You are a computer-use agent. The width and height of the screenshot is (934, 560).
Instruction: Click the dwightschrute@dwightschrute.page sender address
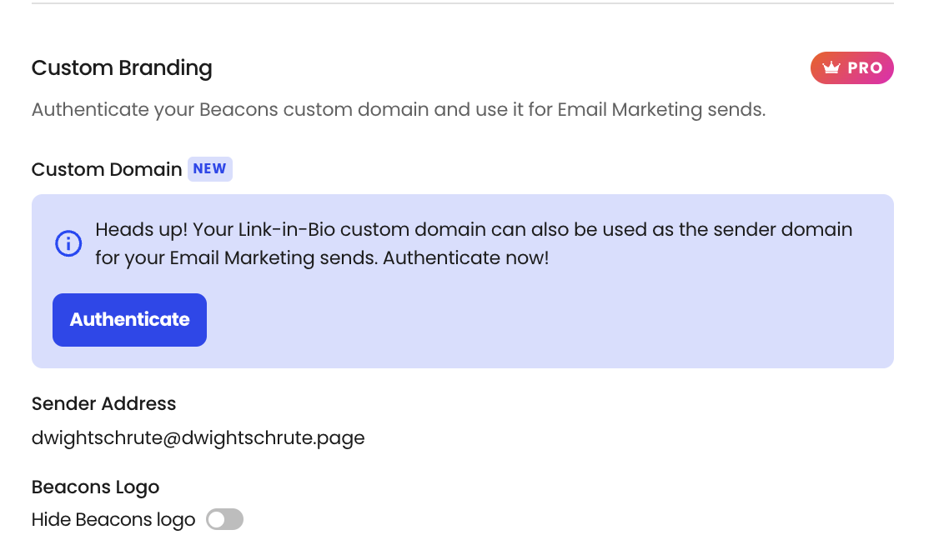(198, 438)
